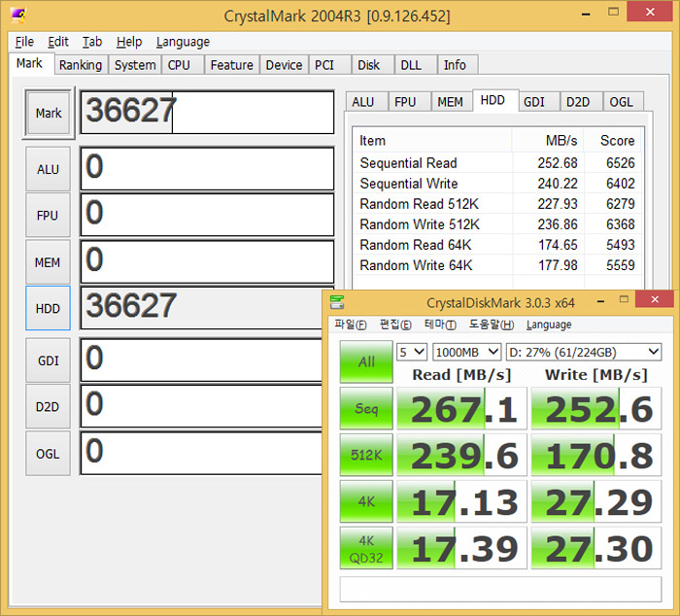
Task: Run the ALU benchmark button
Action: coord(49,169)
